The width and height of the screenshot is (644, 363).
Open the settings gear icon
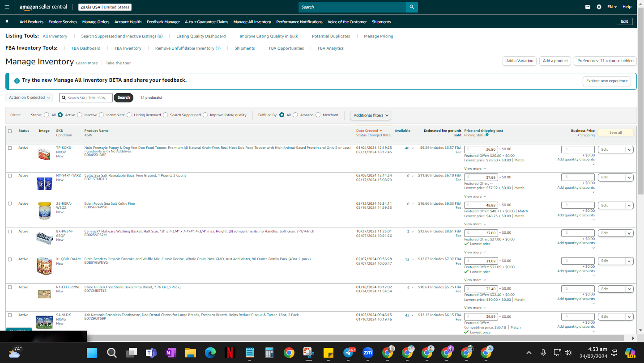tap(599, 7)
